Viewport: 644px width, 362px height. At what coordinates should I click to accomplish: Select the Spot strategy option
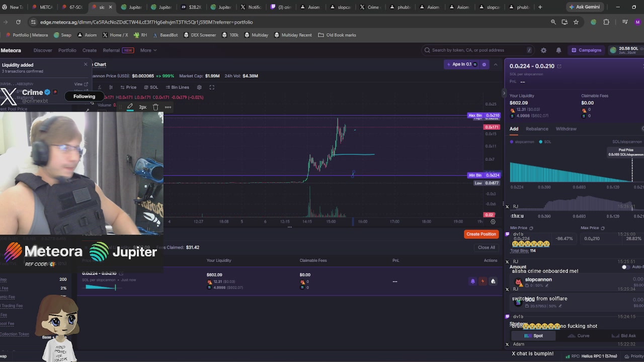click(534, 336)
